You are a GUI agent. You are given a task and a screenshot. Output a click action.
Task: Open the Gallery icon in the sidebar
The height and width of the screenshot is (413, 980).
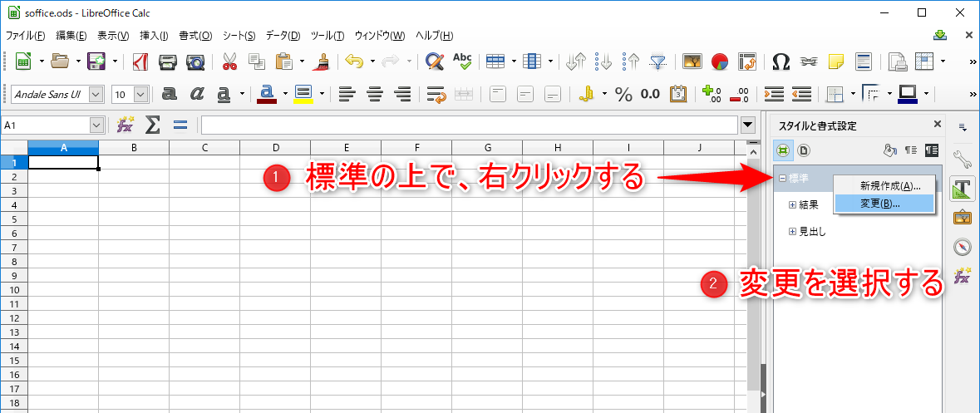[963, 218]
